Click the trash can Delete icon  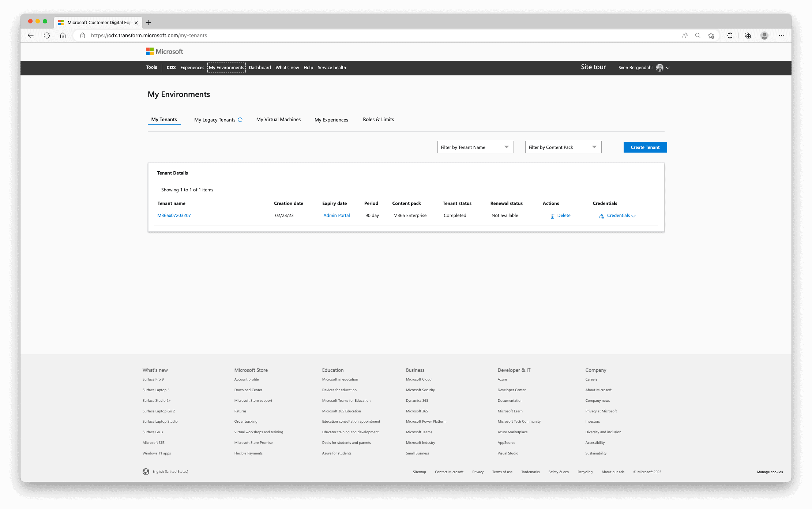pyautogui.click(x=552, y=216)
